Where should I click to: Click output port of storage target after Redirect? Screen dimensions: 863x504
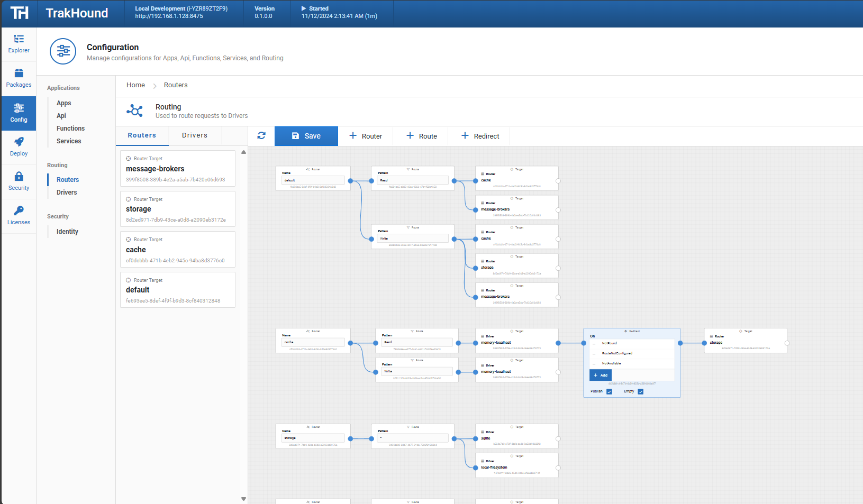[787, 343]
